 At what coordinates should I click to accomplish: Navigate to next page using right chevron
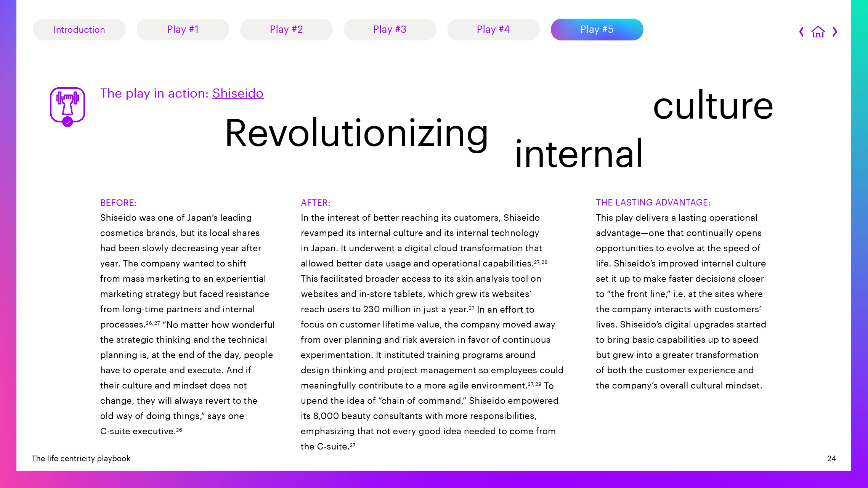pyautogui.click(x=835, y=32)
